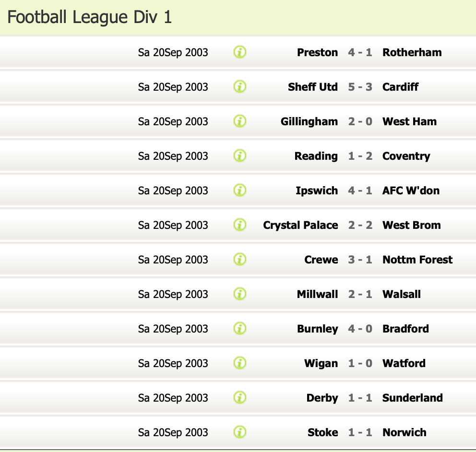476x452 pixels.
Task: Open info icon for Millwall vs Walsall
Action: [240, 294]
